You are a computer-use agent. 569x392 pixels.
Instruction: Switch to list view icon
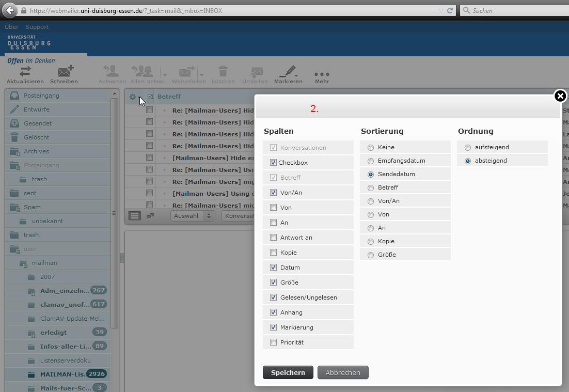(x=135, y=216)
